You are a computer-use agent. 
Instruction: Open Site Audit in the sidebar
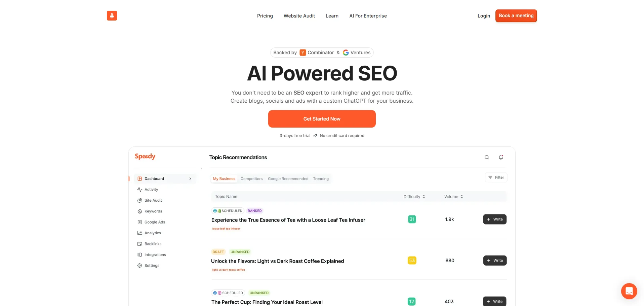[x=153, y=200]
